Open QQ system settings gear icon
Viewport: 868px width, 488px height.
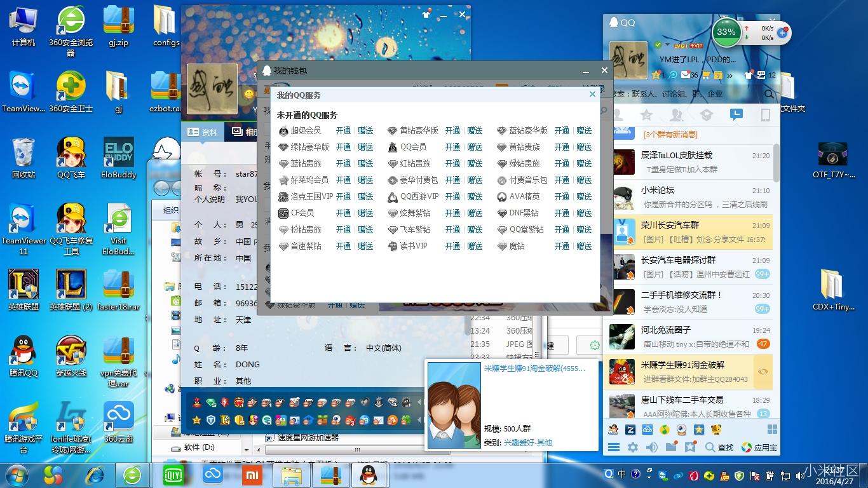(x=633, y=447)
